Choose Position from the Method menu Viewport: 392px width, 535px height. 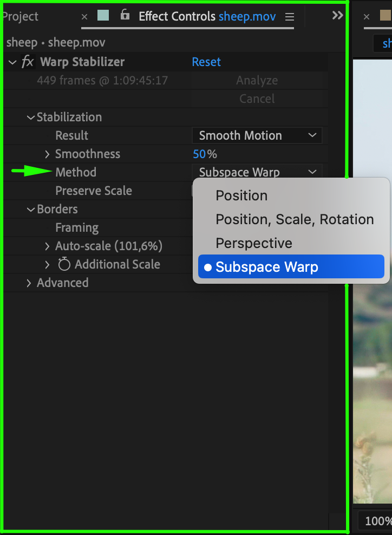click(241, 195)
